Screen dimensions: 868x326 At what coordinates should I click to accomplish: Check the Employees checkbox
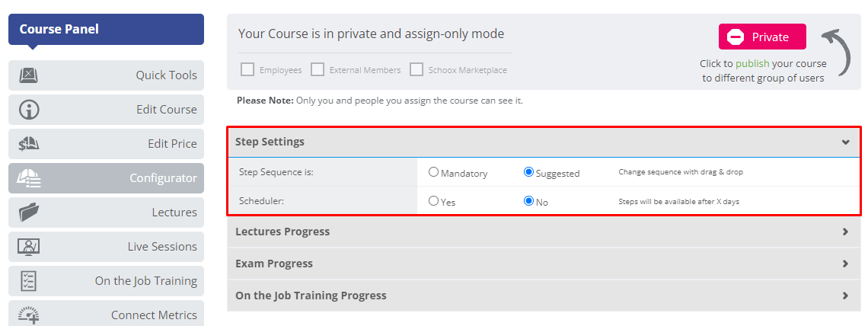pos(247,70)
